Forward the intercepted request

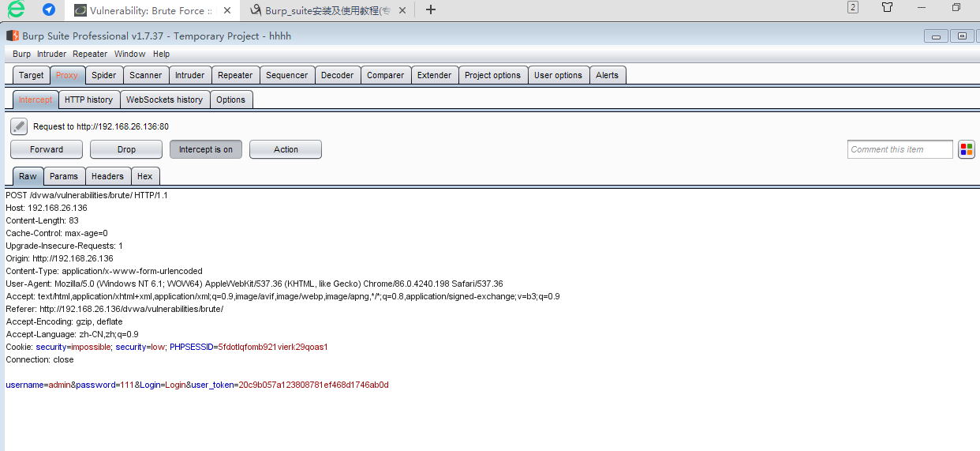[x=47, y=149]
